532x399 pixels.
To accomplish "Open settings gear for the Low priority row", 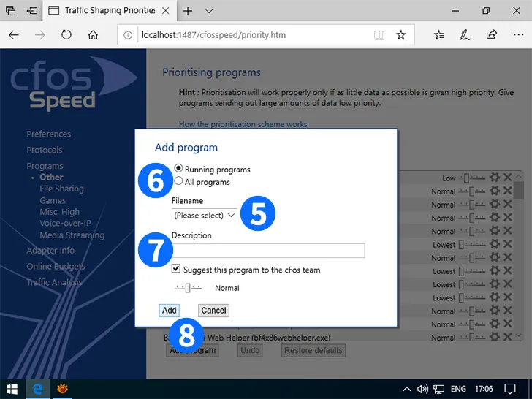I will tap(494, 177).
